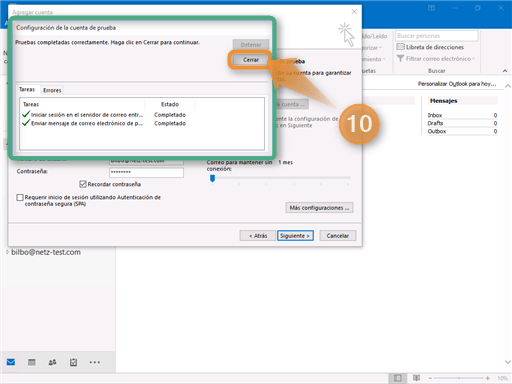Open ribbon display options icon in title bar
The height and width of the screenshot is (384, 512).
[431, 8]
